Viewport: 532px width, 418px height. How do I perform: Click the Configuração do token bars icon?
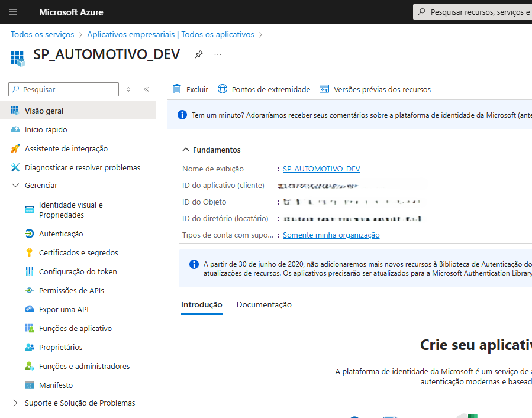[x=30, y=271]
